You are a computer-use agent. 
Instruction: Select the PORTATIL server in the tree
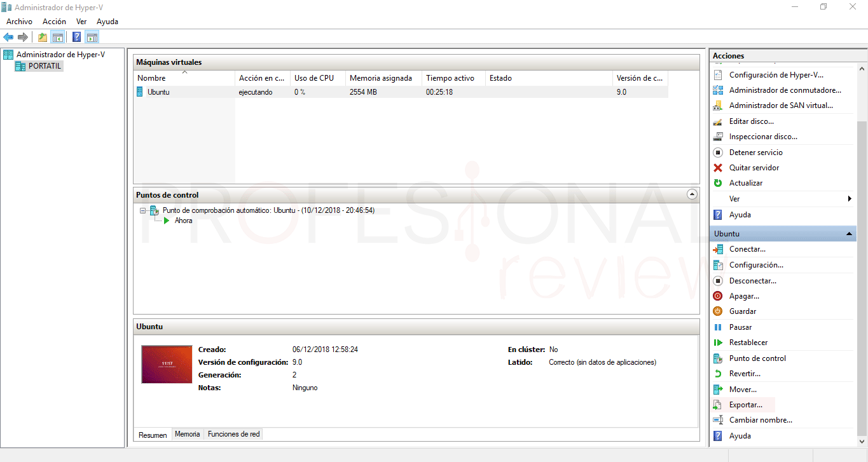(45, 66)
